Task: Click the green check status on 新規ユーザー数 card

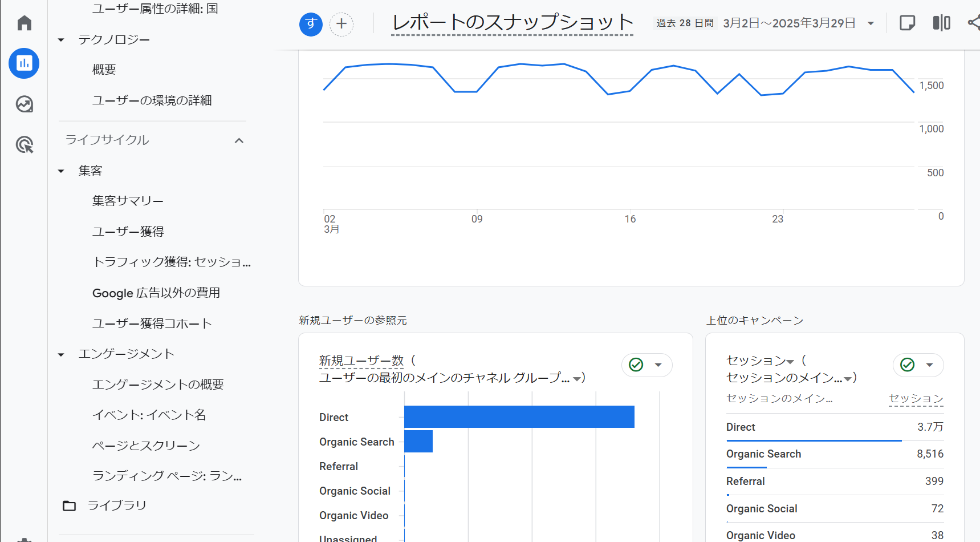Action: pos(636,365)
